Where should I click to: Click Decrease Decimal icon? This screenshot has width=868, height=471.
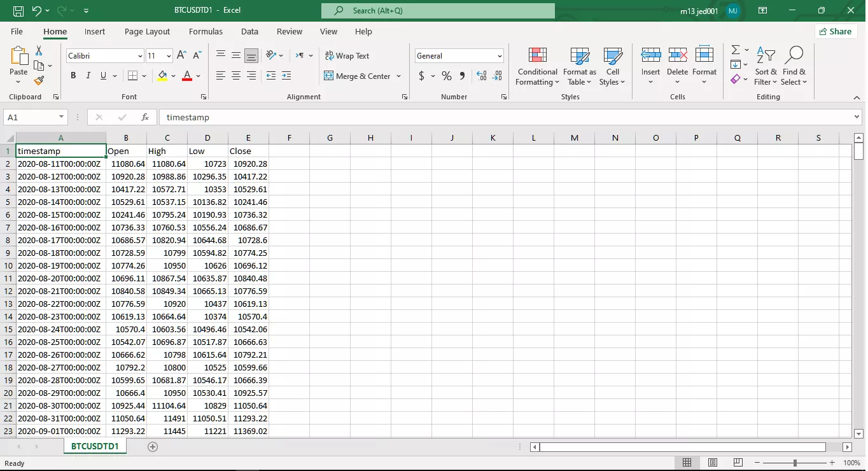tap(497, 76)
